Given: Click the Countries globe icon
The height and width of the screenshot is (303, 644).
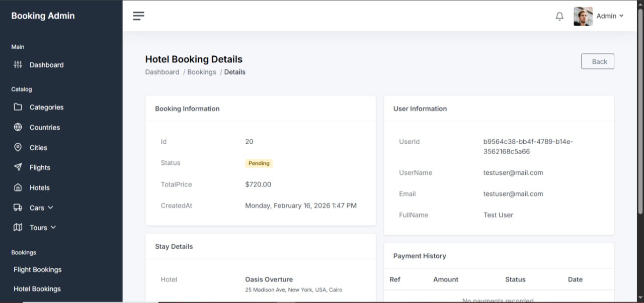Looking at the screenshot, I should coord(18,127).
